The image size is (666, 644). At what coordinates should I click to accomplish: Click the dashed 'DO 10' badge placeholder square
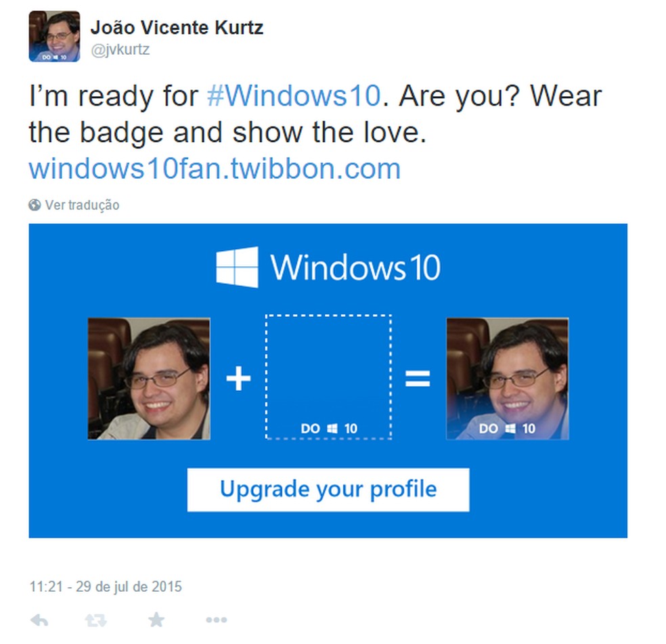328,376
